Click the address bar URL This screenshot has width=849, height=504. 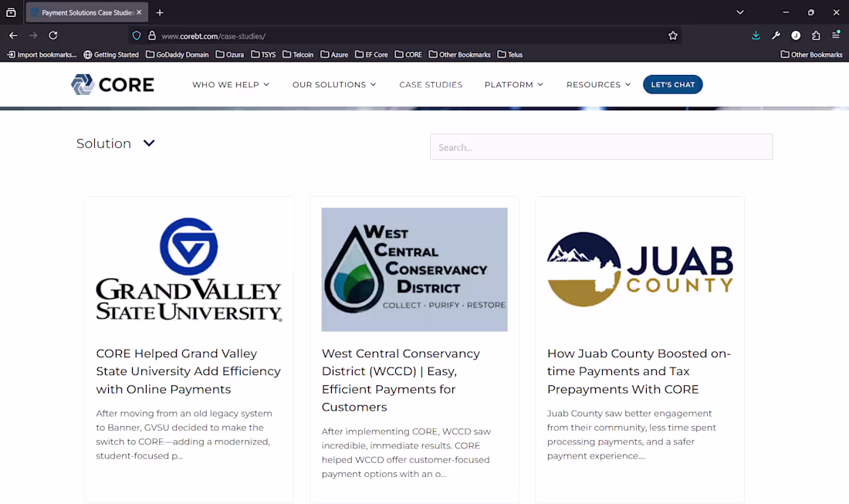coord(213,36)
